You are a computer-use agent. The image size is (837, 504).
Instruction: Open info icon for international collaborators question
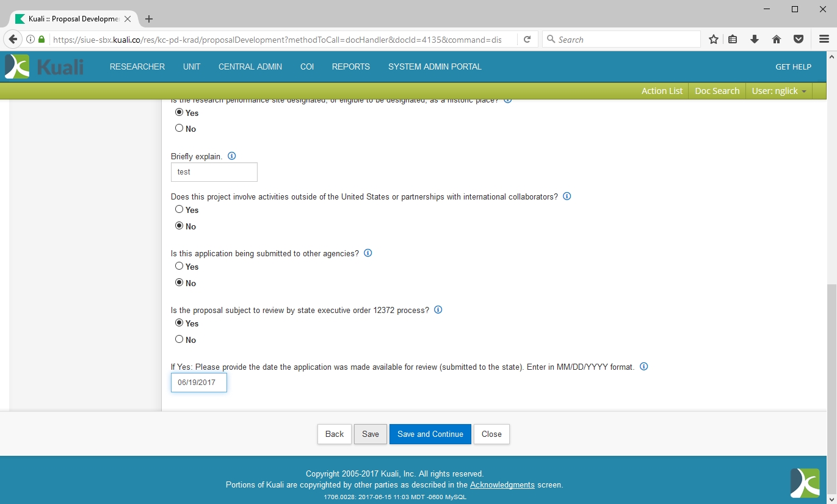567,196
